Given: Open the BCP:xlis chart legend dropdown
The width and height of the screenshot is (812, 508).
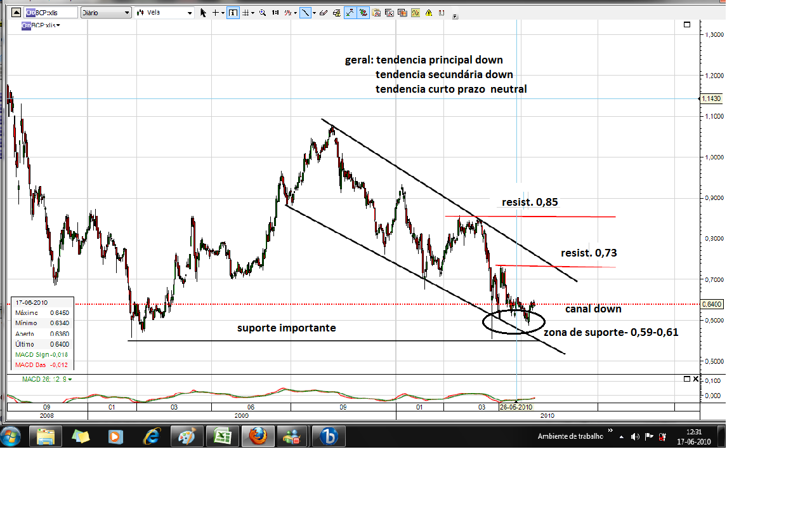Looking at the screenshot, I should tap(41, 25).
